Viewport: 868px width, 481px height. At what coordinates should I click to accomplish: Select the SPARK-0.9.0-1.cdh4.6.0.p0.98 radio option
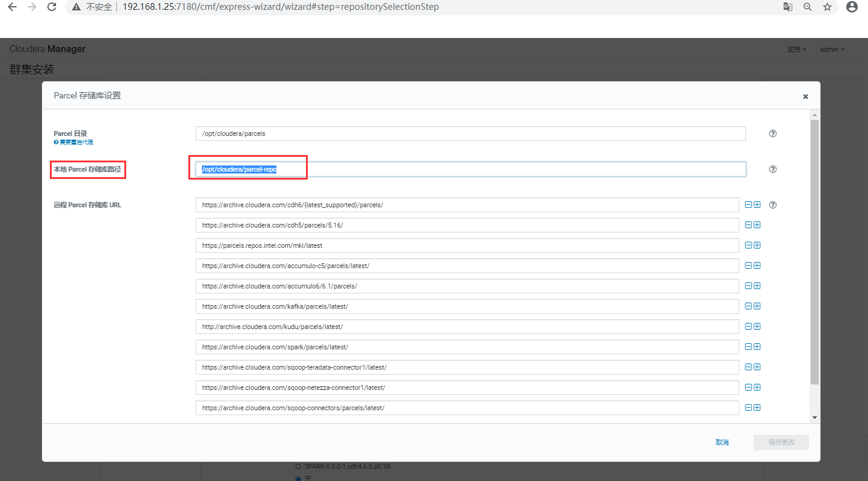click(299, 466)
